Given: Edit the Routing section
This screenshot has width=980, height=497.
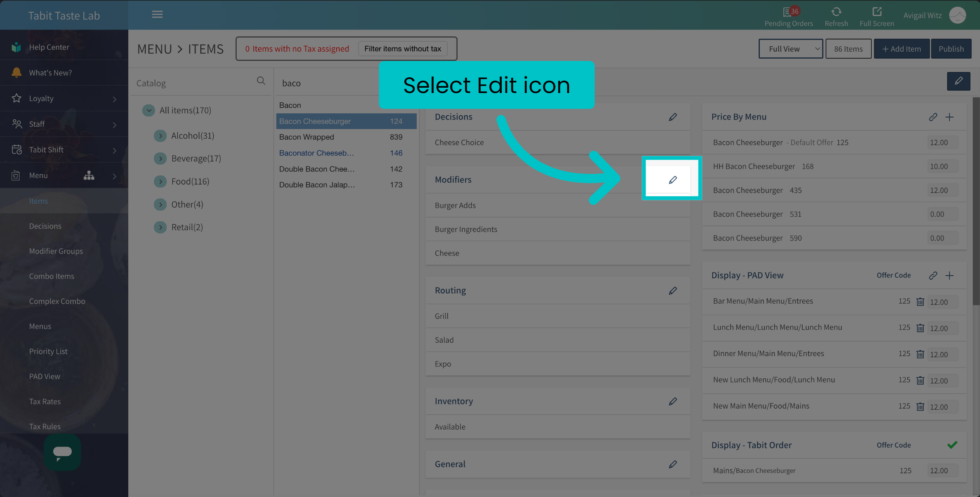Looking at the screenshot, I should point(673,291).
